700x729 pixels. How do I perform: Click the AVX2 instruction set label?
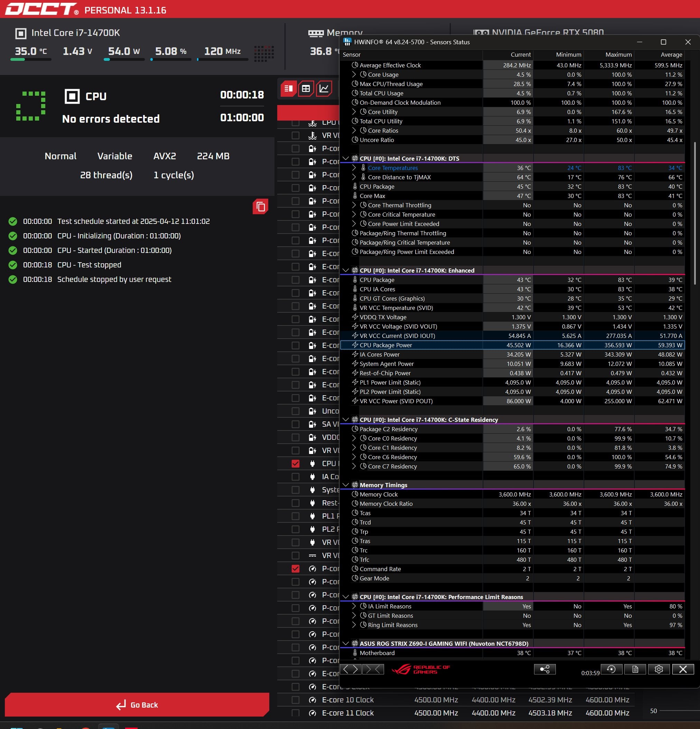[x=165, y=156]
